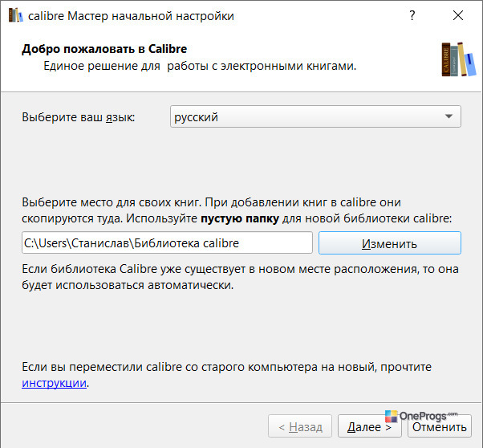
Task: Click the disabled Назад button
Action: coord(300,426)
